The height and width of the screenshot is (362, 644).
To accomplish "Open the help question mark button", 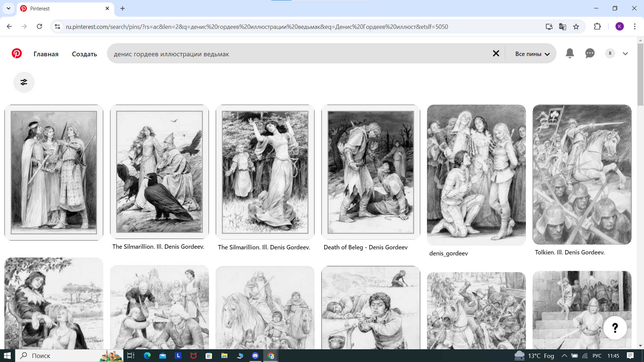I will click(x=615, y=328).
